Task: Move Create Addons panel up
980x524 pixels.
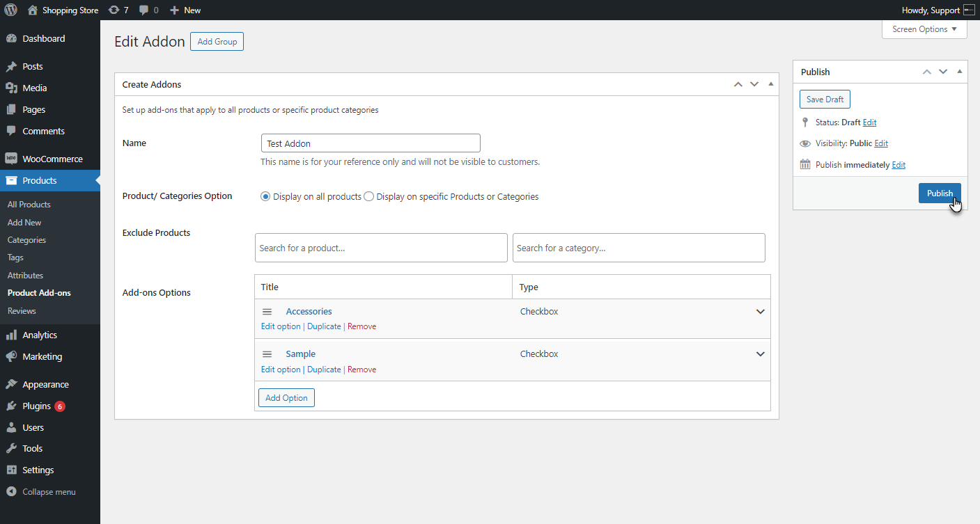Action: [738, 84]
